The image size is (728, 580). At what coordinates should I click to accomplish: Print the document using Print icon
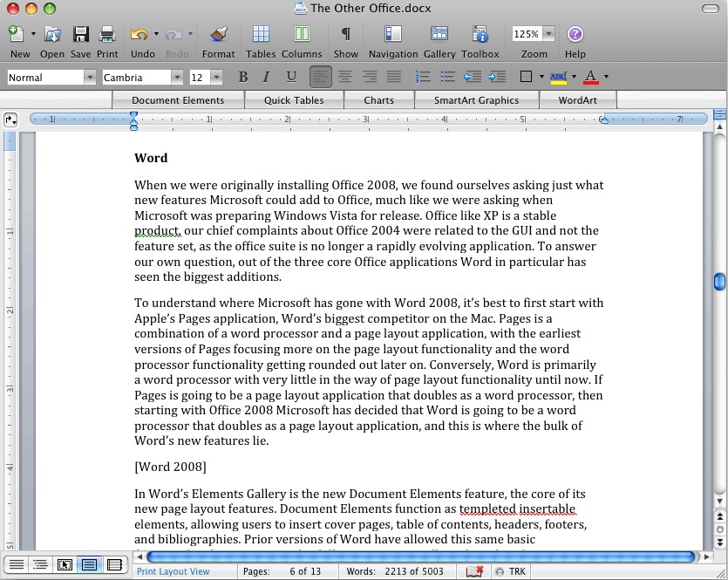(x=107, y=35)
